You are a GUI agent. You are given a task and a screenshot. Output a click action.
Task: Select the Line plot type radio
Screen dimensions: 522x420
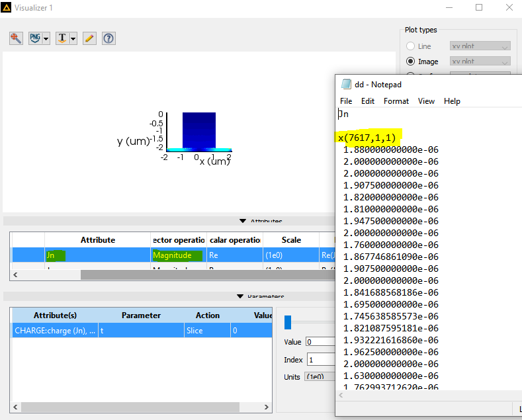tap(410, 46)
